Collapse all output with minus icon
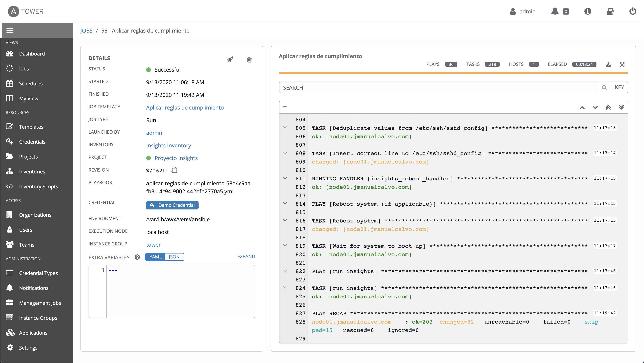Screen dimensions: 644x363 tap(285, 107)
